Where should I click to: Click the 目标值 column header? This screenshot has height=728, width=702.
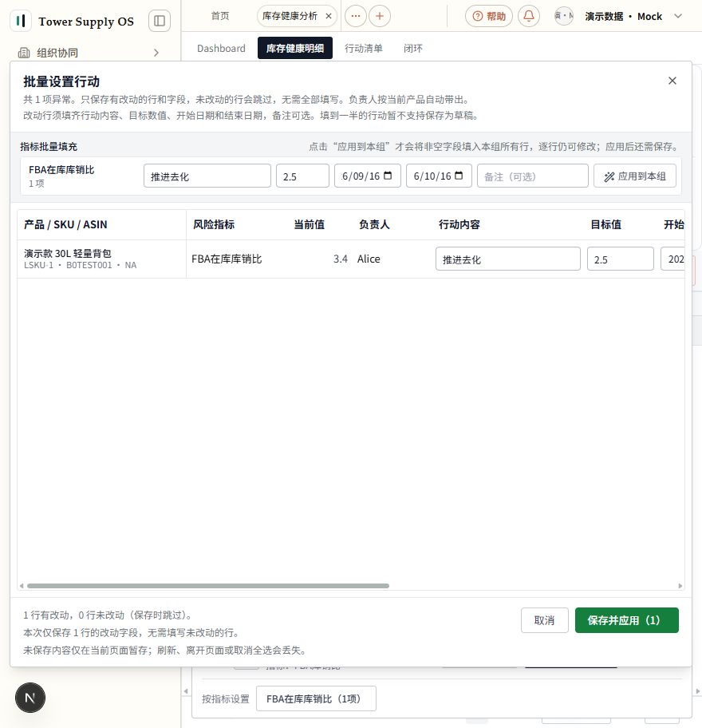[605, 225]
